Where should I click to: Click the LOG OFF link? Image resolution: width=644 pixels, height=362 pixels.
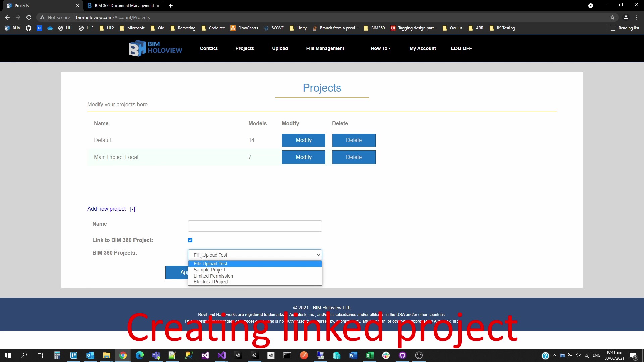coord(461,48)
